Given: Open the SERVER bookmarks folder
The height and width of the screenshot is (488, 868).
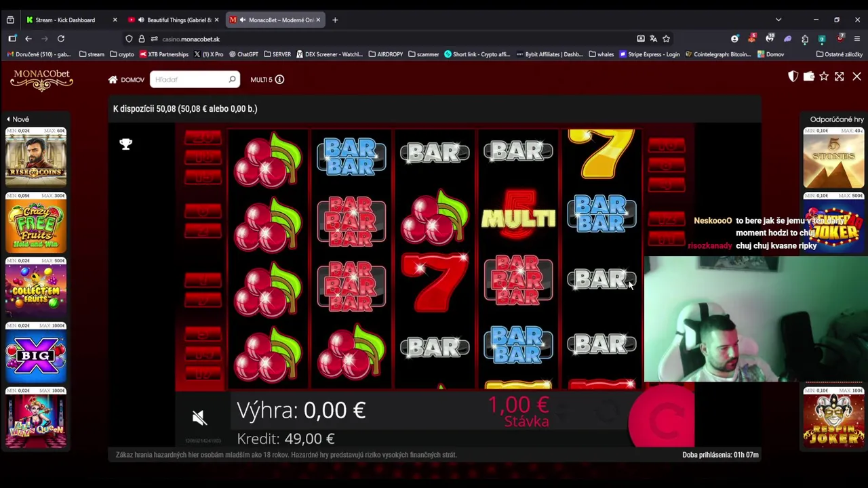Looking at the screenshot, I should [277, 54].
